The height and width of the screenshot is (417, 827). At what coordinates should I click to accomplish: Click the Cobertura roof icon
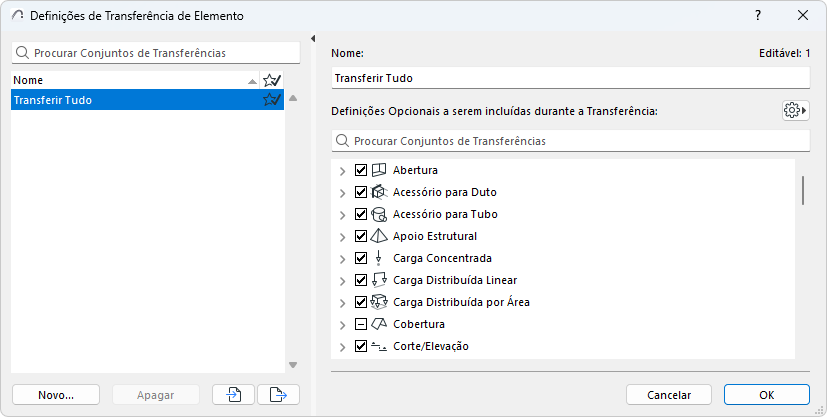(x=379, y=324)
